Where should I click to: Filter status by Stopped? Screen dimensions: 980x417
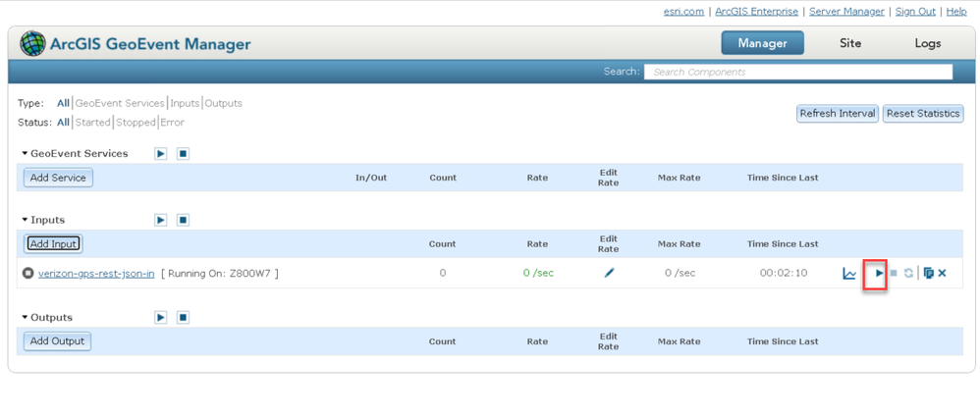(136, 123)
